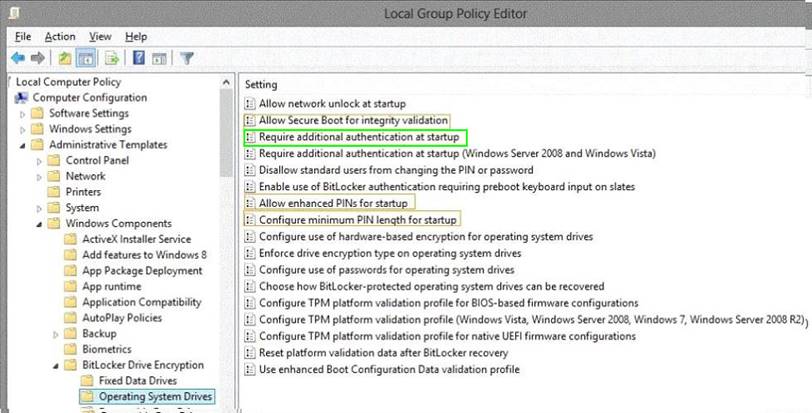Click the tree pane scroll-up arrow
This screenshot has width=812, height=413.
click(x=226, y=81)
